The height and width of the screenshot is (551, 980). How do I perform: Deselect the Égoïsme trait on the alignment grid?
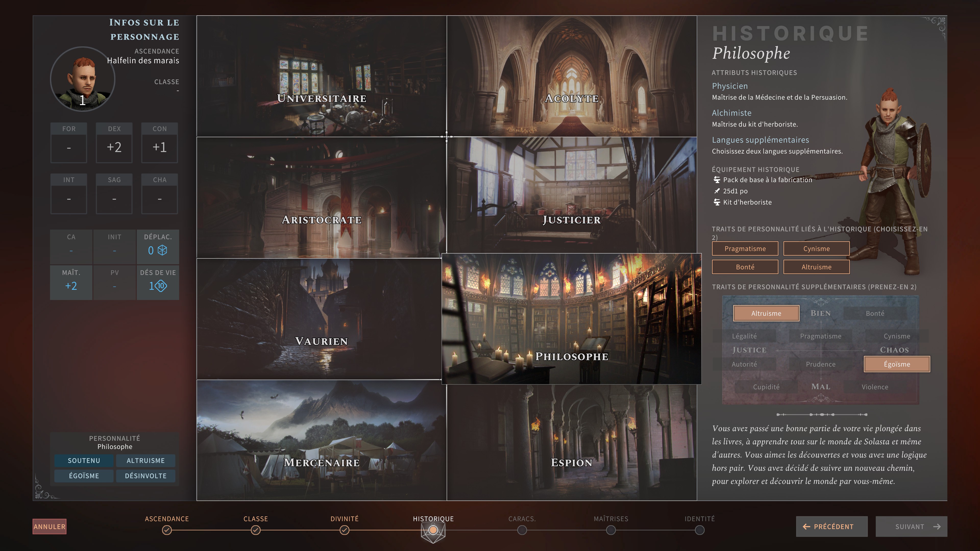pos(896,364)
